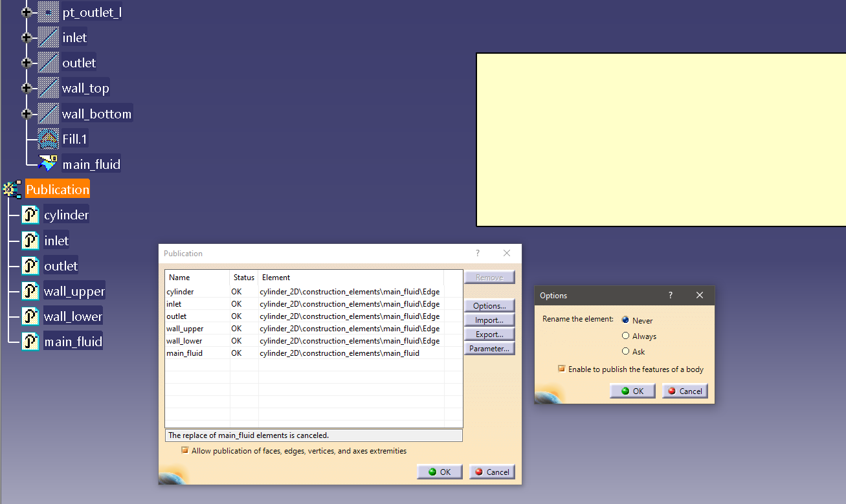Open help in the Options dialog title bar

tap(671, 296)
